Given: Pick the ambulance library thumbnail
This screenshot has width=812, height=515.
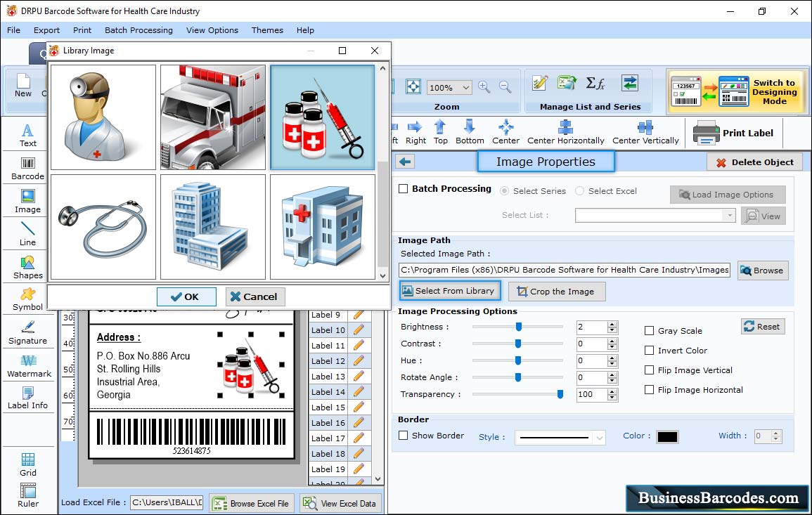Looking at the screenshot, I should (x=213, y=117).
